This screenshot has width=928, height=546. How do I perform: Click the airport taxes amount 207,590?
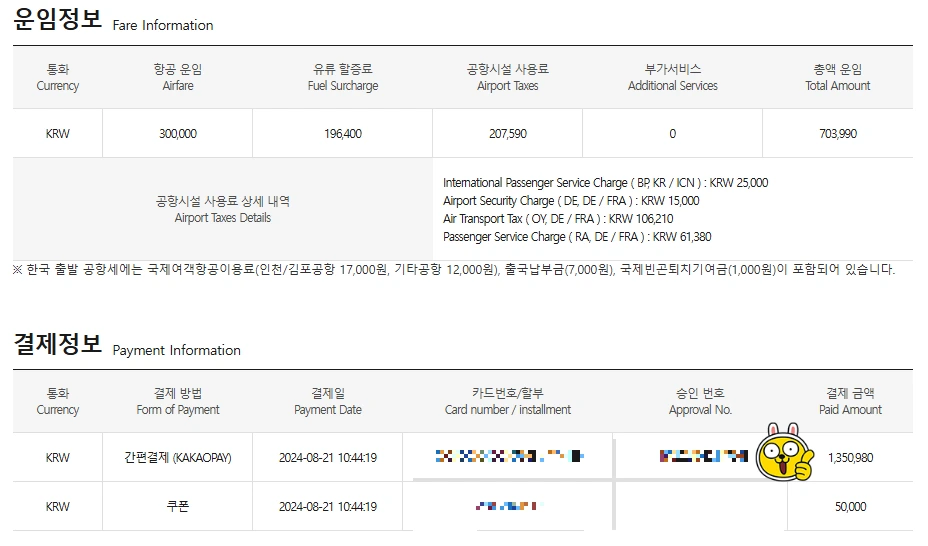pyautogui.click(x=508, y=134)
